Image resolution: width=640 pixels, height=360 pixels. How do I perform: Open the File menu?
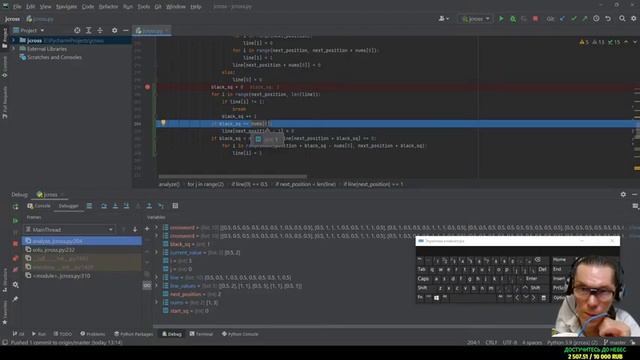tap(17, 7)
